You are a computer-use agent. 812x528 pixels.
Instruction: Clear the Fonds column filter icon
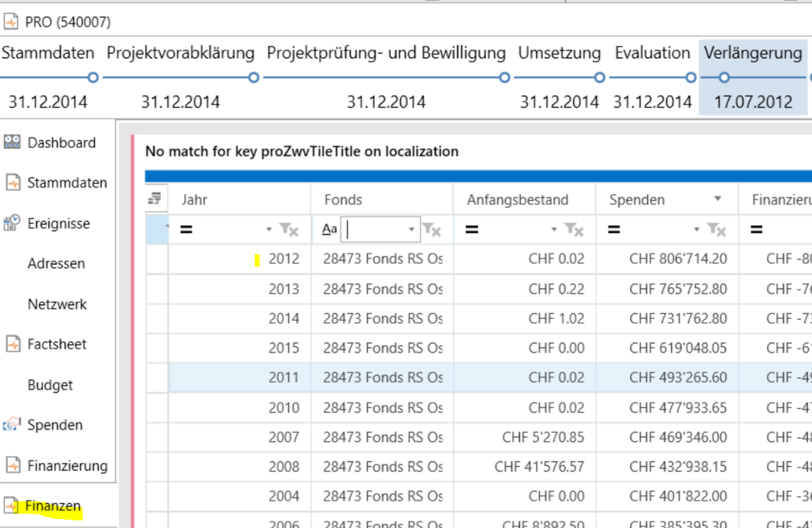click(x=432, y=229)
